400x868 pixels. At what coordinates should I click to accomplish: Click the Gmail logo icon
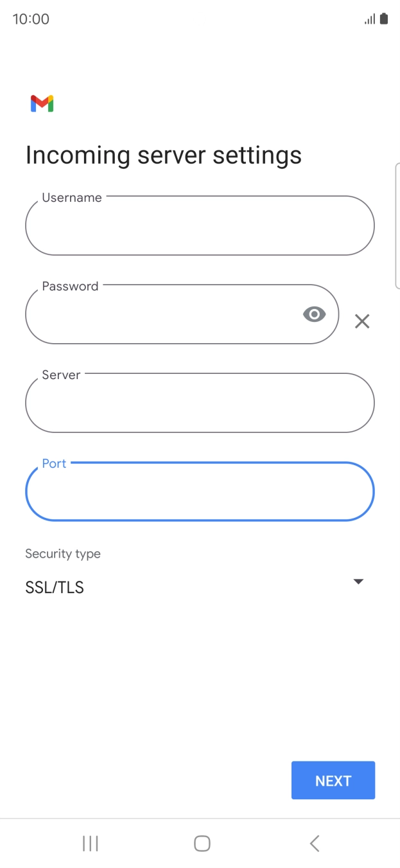(40, 103)
